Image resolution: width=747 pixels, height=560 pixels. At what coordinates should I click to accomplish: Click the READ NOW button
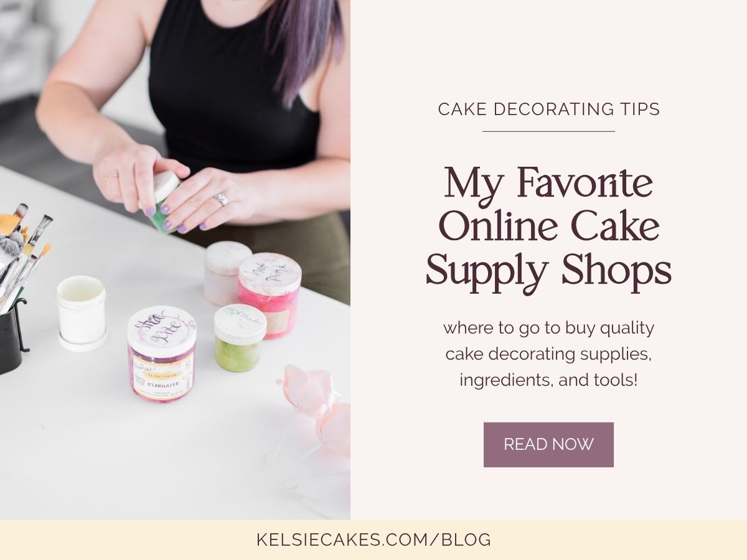[548, 444]
